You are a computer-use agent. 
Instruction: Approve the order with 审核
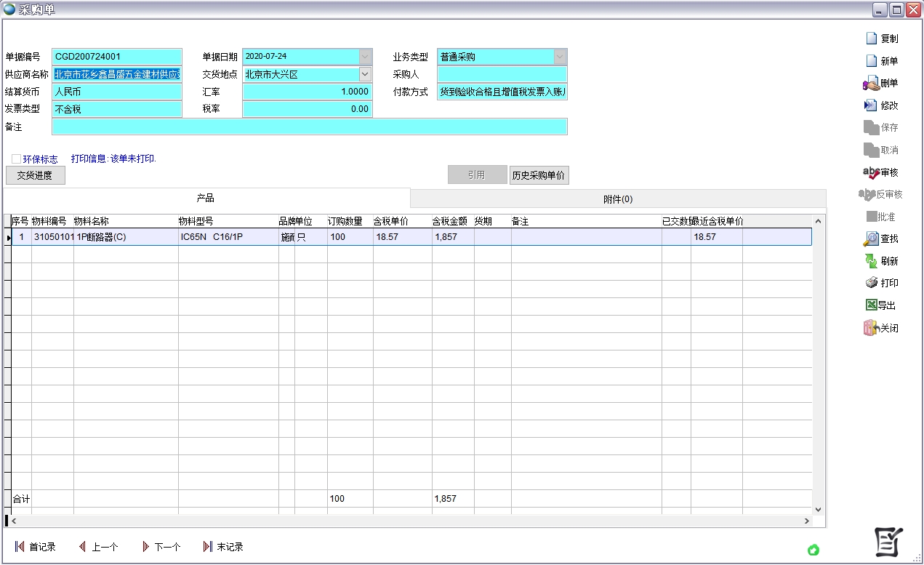(x=871, y=172)
